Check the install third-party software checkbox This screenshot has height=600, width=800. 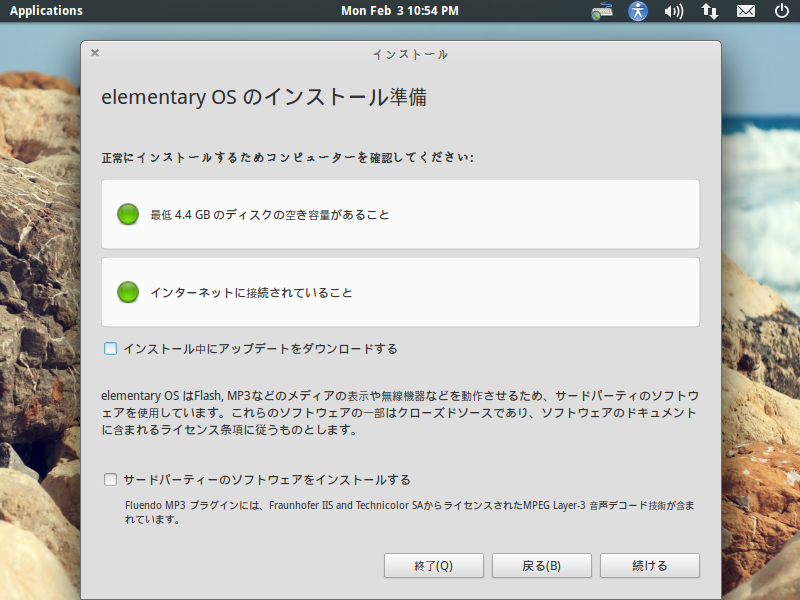pos(110,480)
